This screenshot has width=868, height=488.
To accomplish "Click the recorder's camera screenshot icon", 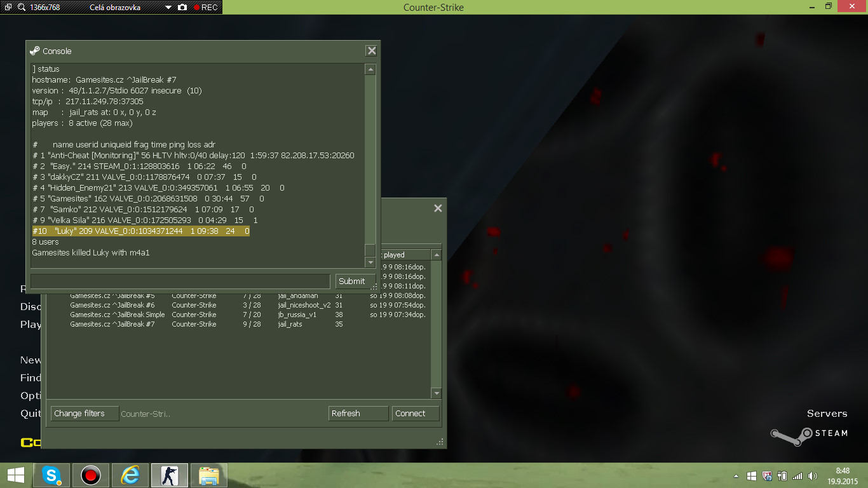I will [182, 8].
